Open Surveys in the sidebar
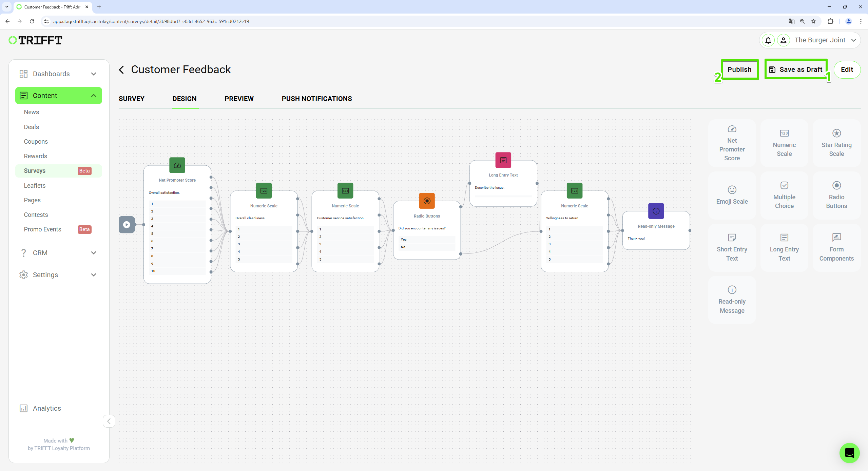 58,171
